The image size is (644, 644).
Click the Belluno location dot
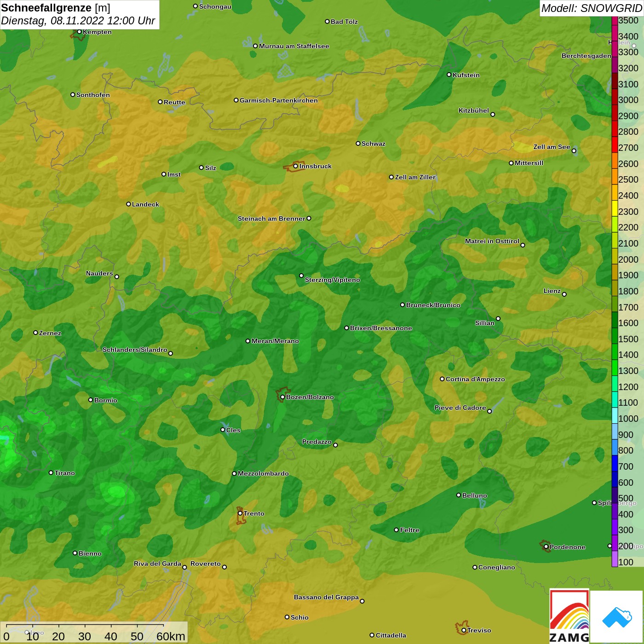pos(458,495)
